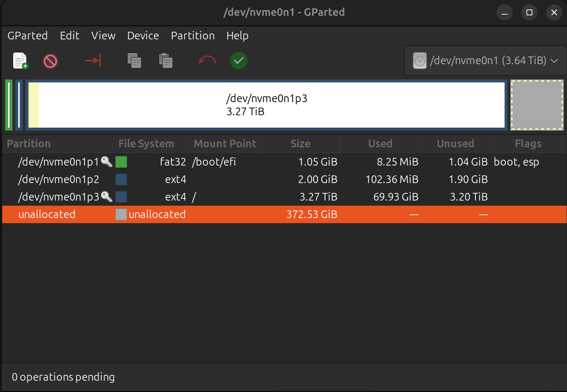Select the /dev/nvme0n1p1 partition row

coord(284,162)
